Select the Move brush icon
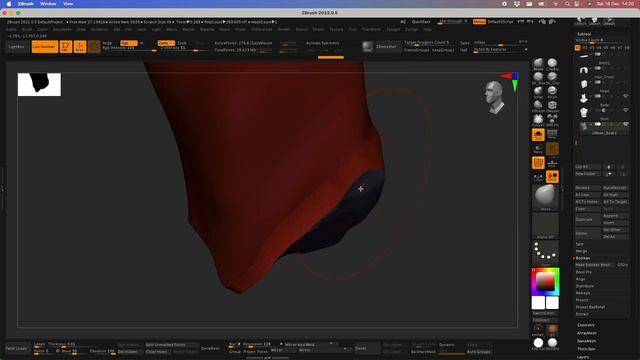Screen dimensions: 640x360 click(538, 64)
